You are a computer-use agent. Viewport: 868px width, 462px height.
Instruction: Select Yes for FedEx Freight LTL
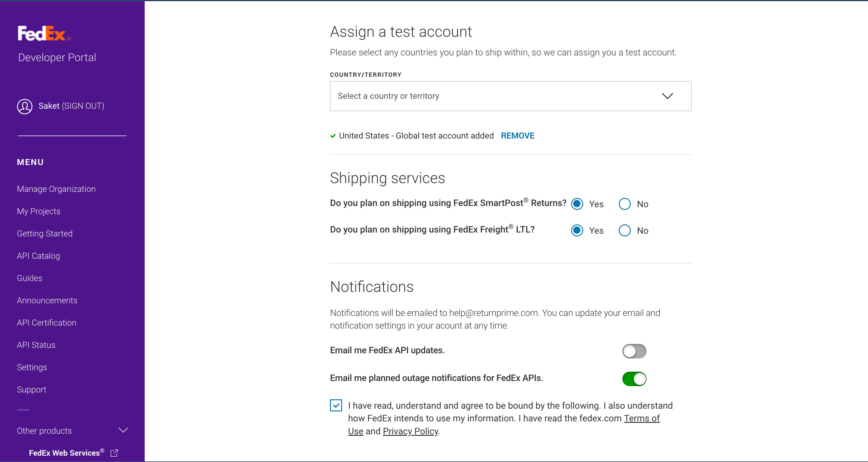point(577,231)
